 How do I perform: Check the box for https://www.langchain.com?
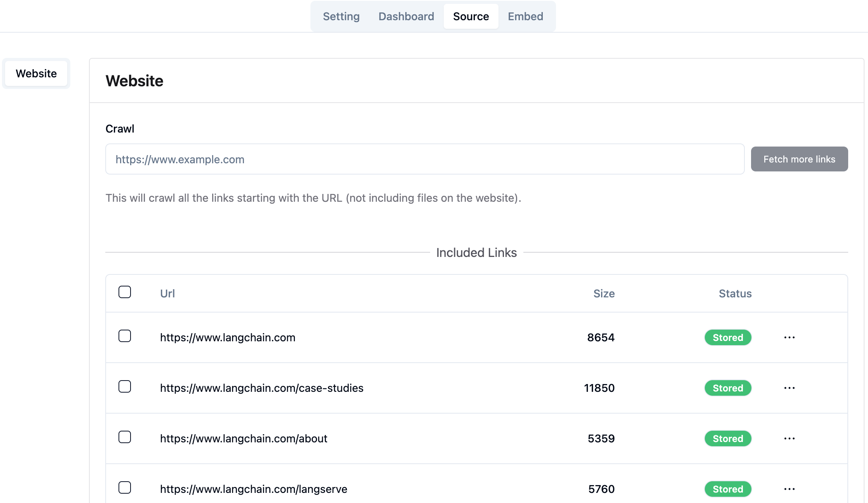pos(125,336)
